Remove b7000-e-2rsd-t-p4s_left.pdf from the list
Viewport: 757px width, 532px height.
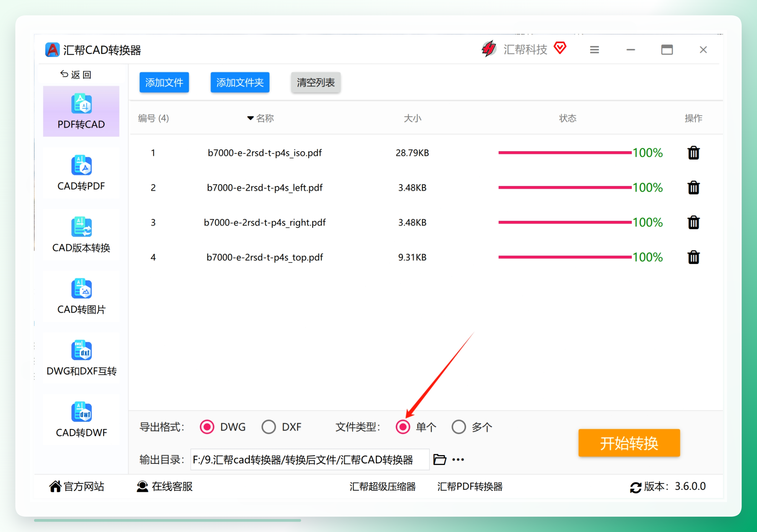point(693,188)
